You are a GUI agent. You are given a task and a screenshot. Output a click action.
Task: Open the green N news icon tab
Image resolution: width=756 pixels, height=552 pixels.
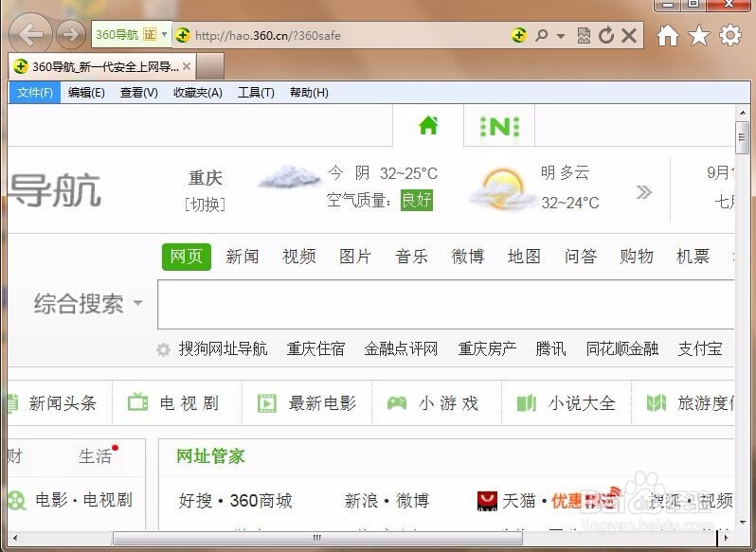500,127
